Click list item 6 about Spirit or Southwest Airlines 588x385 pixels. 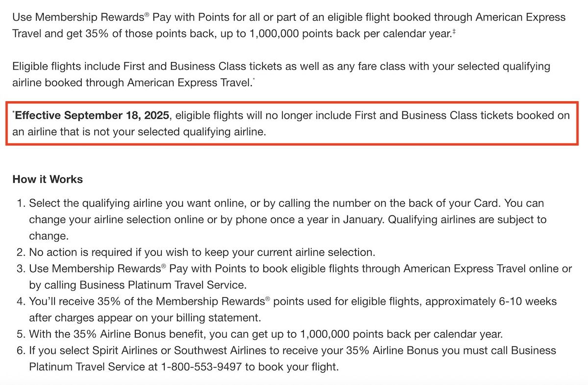[286, 358]
